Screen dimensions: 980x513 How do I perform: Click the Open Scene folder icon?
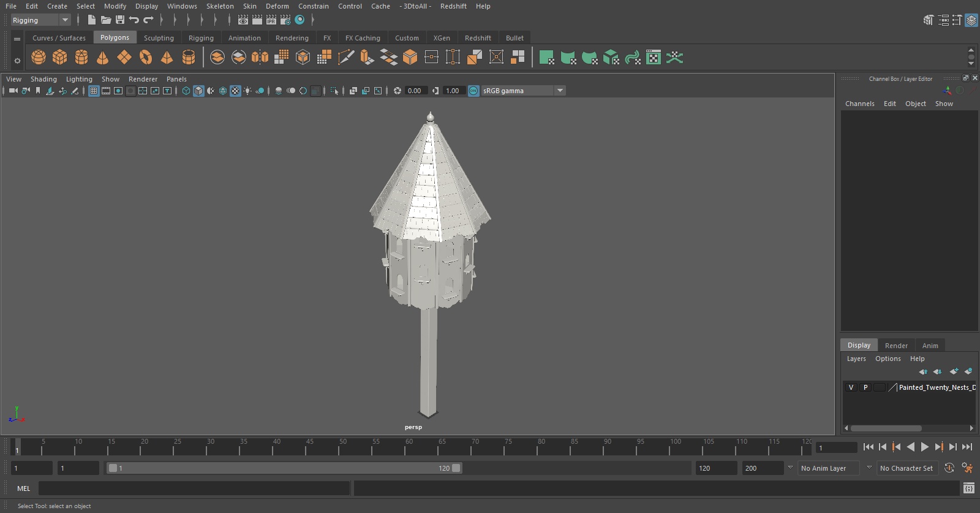point(106,20)
